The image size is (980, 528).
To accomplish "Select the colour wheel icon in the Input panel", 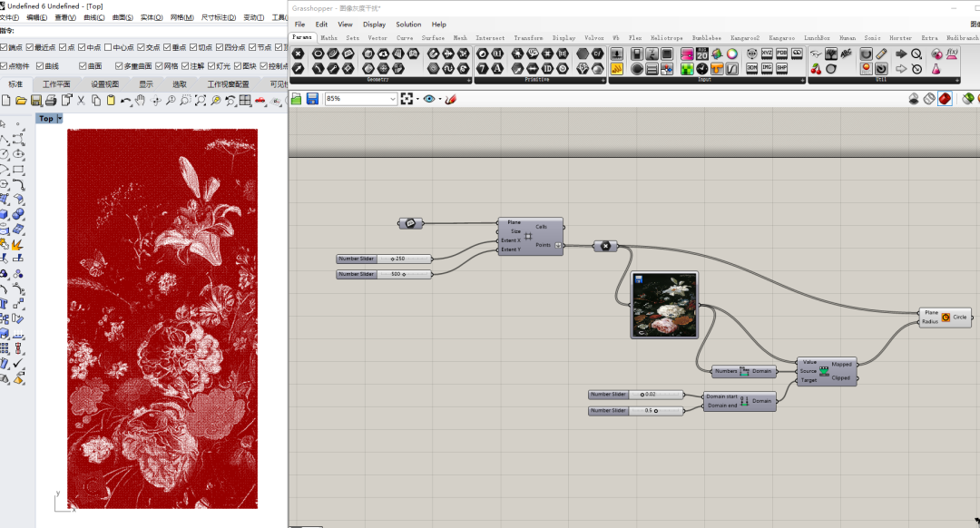I will pyautogui.click(x=732, y=54).
